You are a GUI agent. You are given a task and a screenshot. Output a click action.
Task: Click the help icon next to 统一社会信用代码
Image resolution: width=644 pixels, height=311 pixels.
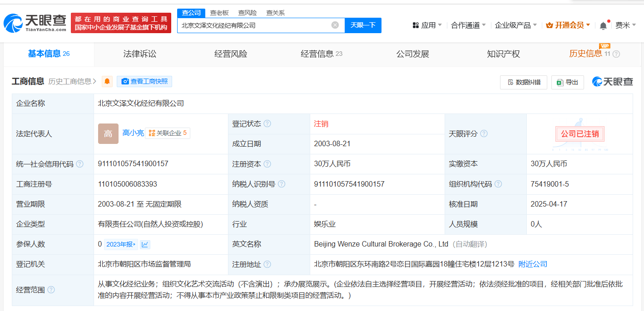(79, 164)
